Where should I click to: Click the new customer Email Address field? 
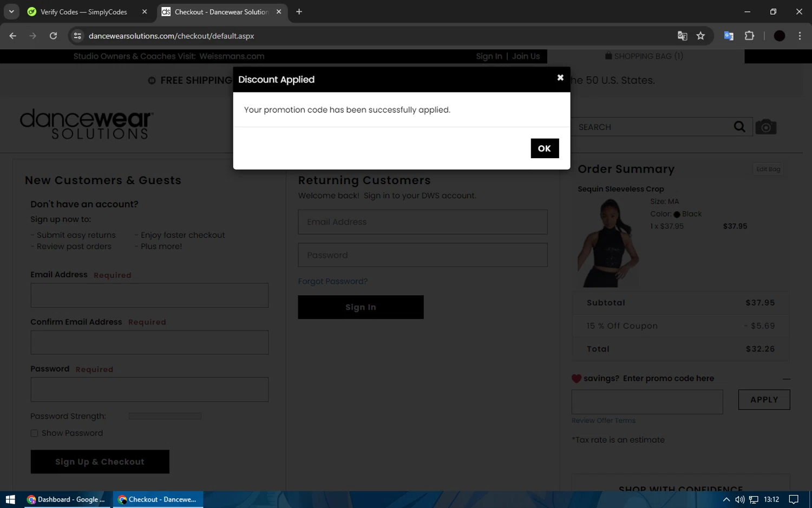click(149, 295)
